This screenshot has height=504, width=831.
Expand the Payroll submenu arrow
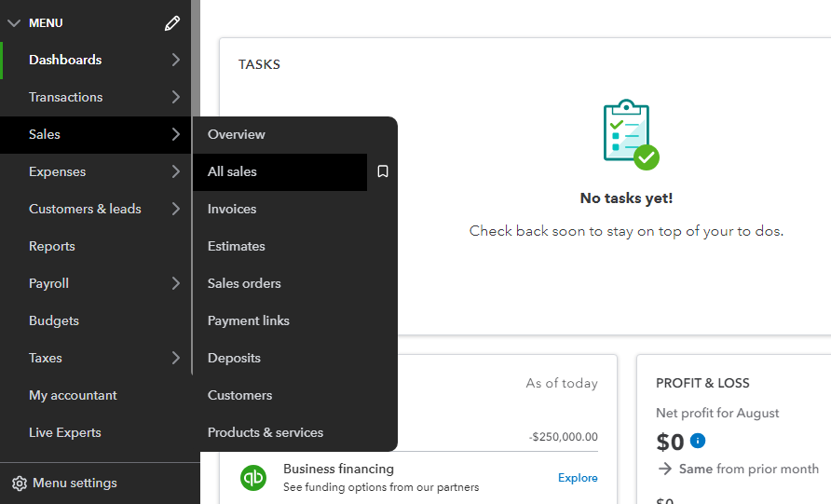(176, 283)
